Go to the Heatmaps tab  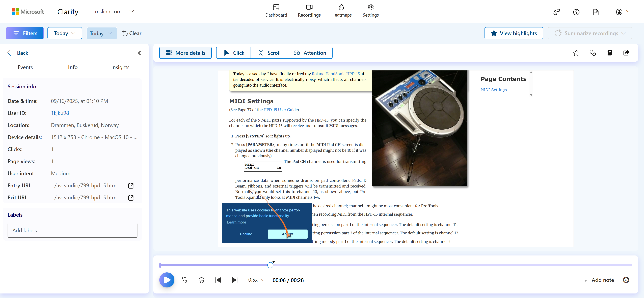pos(341,11)
